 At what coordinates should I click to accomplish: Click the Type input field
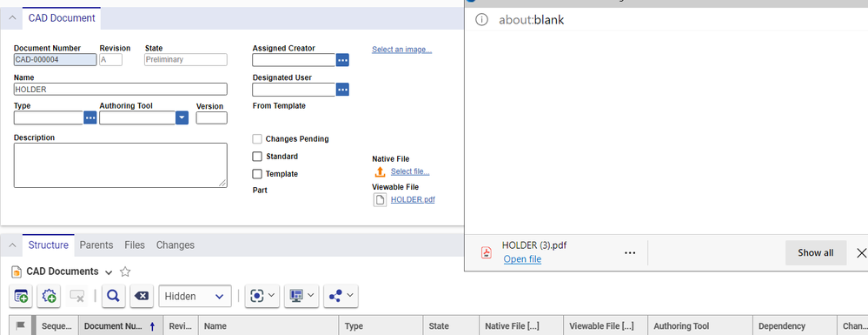[48, 117]
